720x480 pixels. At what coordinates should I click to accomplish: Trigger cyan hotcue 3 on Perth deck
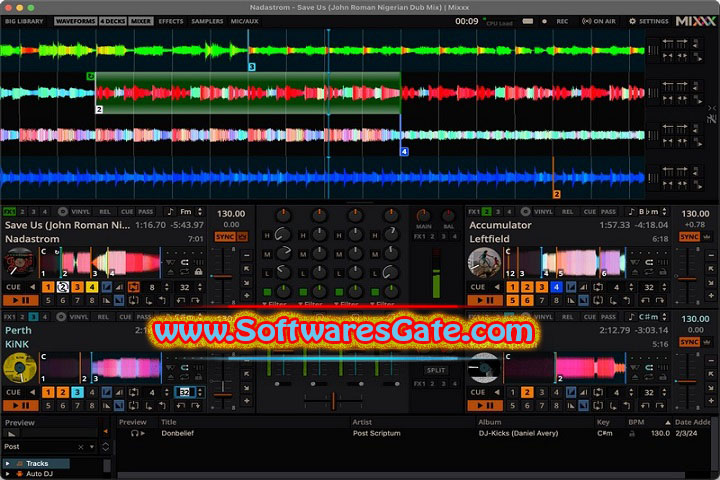(x=77, y=392)
